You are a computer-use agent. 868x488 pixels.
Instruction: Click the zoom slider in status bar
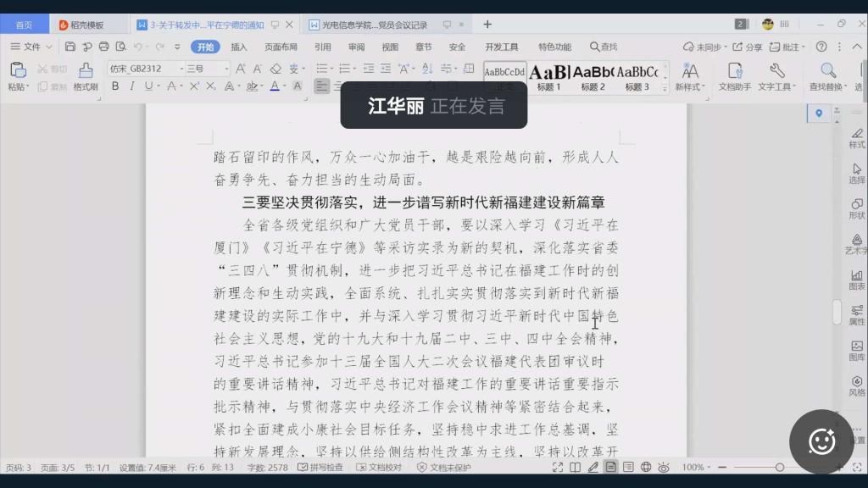[x=779, y=468]
